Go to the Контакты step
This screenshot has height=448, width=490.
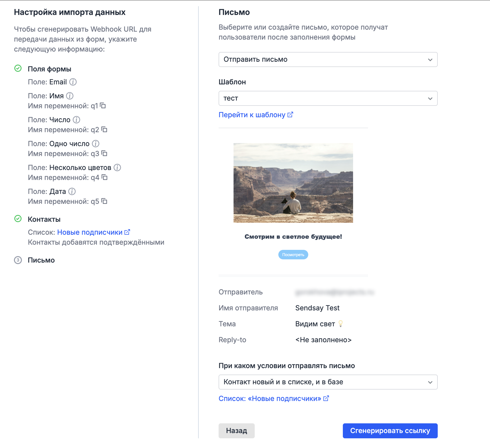[44, 219]
